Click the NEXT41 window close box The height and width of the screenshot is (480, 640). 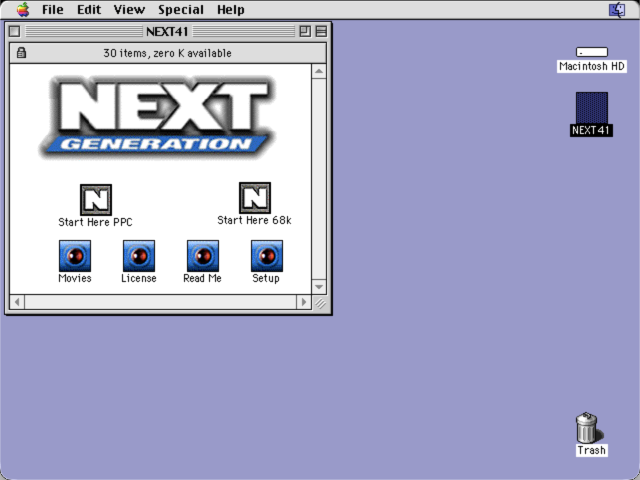[x=14, y=31]
